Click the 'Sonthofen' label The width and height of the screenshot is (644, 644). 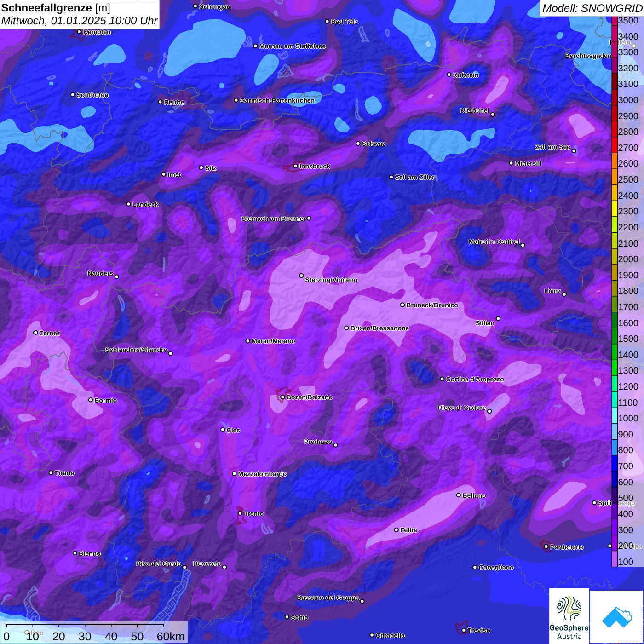click(92, 95)
